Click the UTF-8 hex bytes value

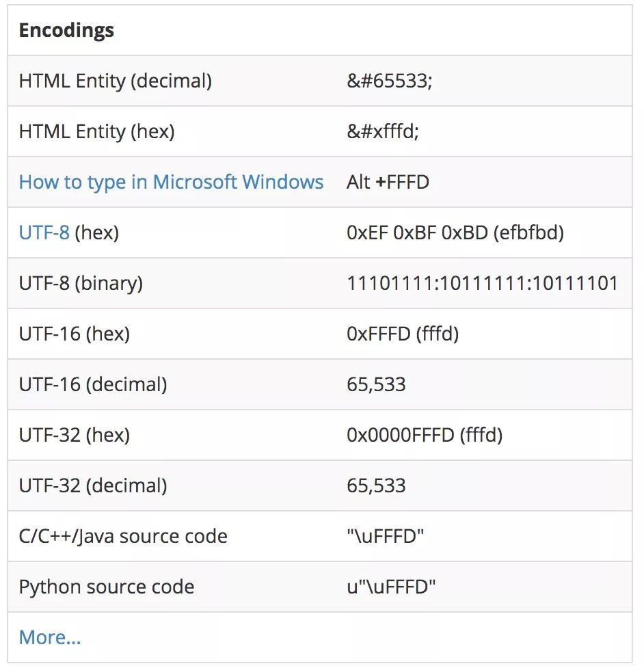[x=455, y=232]
